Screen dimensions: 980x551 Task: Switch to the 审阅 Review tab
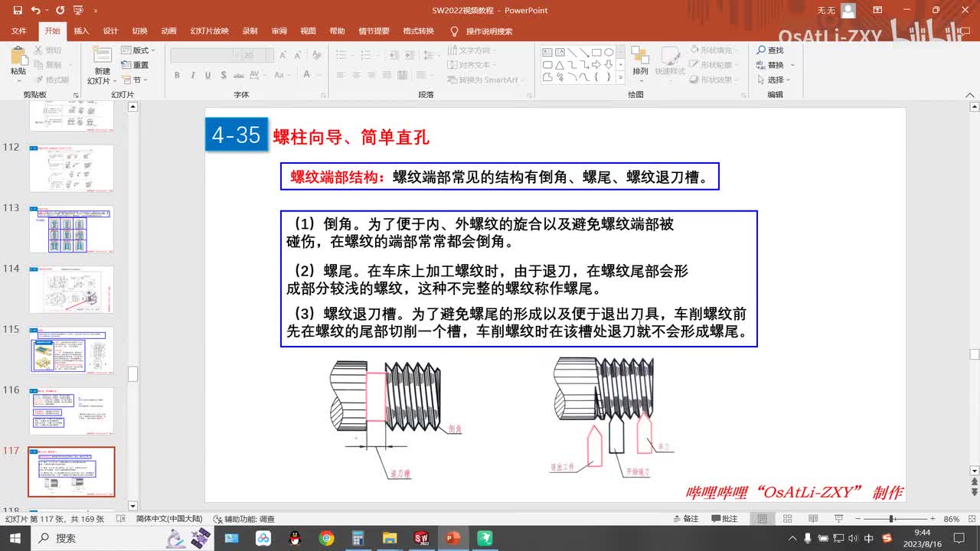coord(279,31)
